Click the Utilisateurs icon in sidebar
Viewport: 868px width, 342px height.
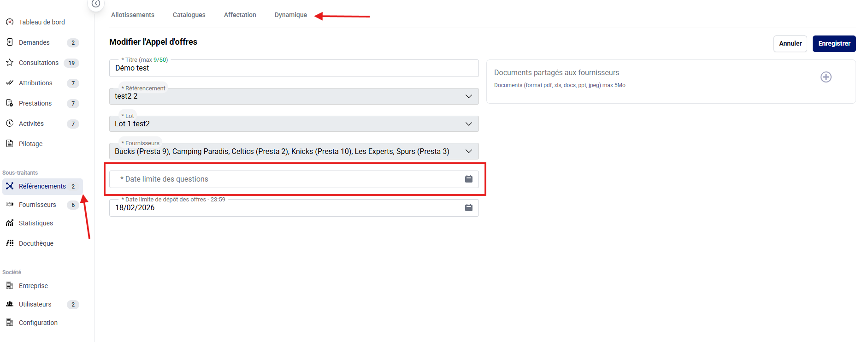(10, 304)
